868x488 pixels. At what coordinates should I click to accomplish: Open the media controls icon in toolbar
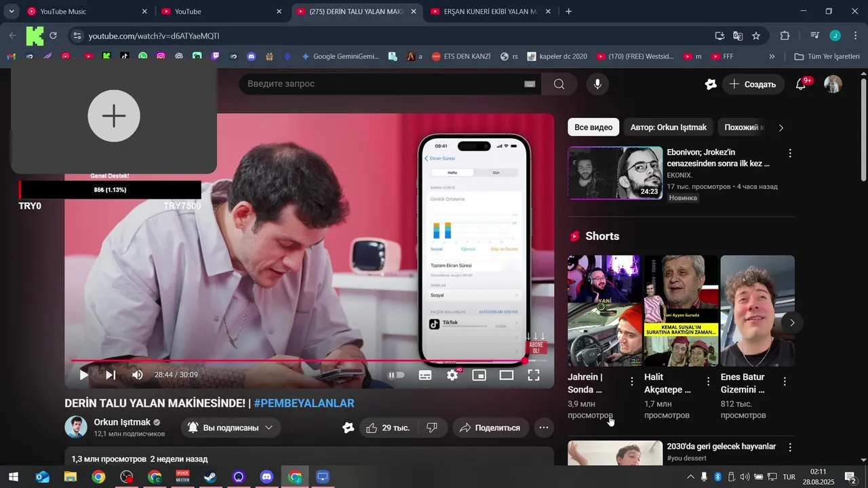(815, 36)
